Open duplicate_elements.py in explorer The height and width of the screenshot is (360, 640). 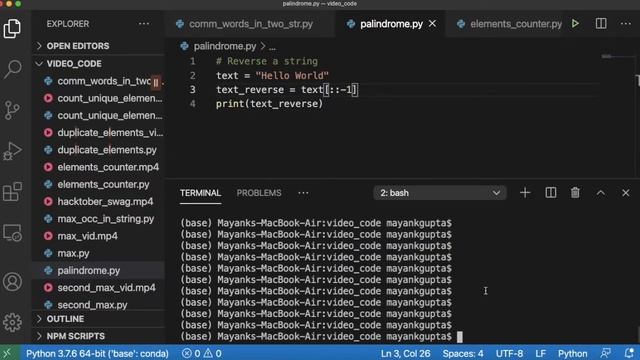pyautogui.click(x=98, y=150)
